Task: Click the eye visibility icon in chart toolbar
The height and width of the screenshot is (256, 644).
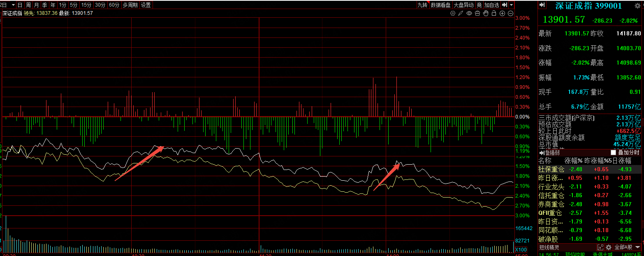Action: click(x=469, y=13)
